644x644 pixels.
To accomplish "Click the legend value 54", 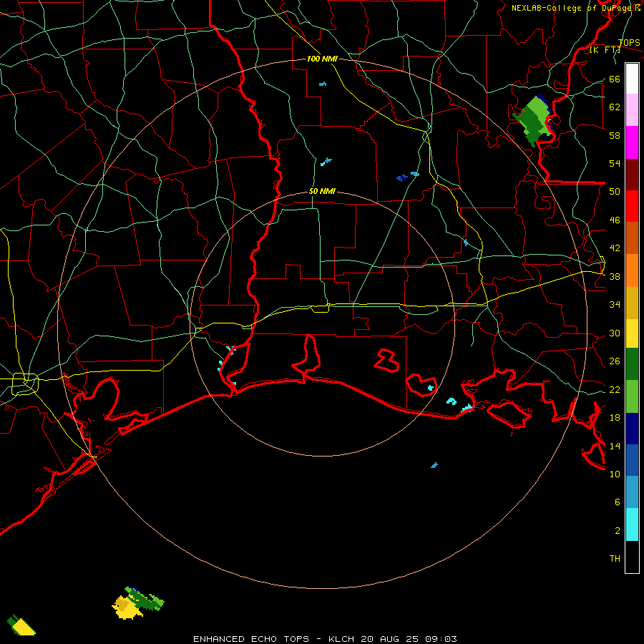I will click(615, 163).
